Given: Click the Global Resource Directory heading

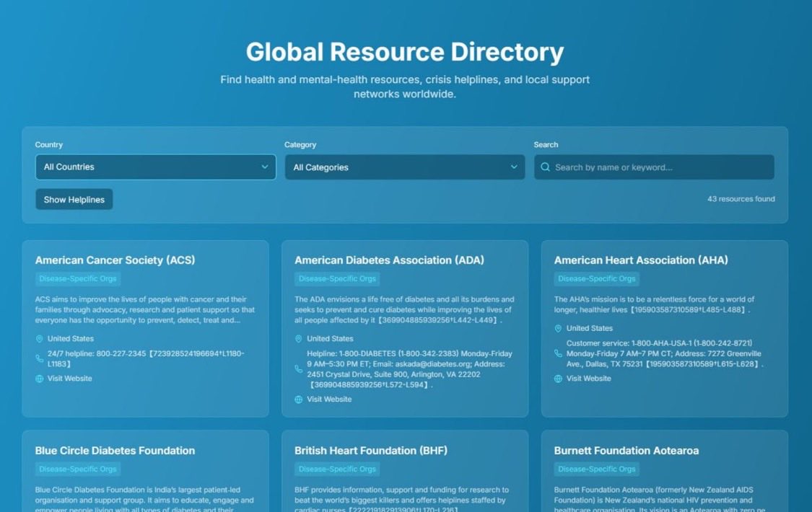Looking at the screenshot, I should [405, 52].
